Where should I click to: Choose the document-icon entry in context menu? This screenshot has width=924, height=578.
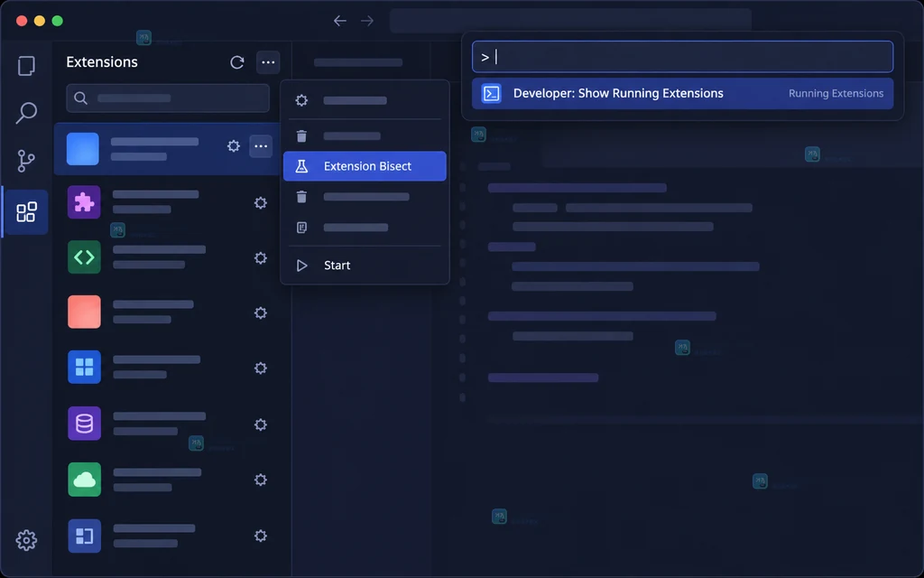point(365,228)
